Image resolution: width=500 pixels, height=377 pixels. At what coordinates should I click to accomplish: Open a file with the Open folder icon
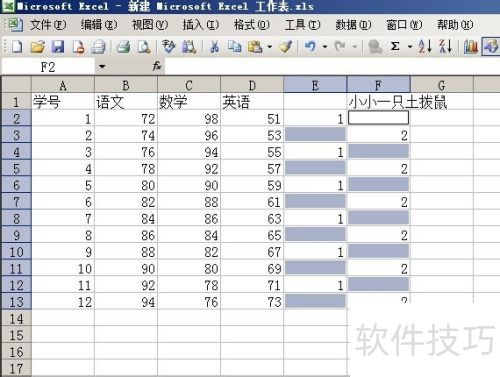[x=38, y=47]
